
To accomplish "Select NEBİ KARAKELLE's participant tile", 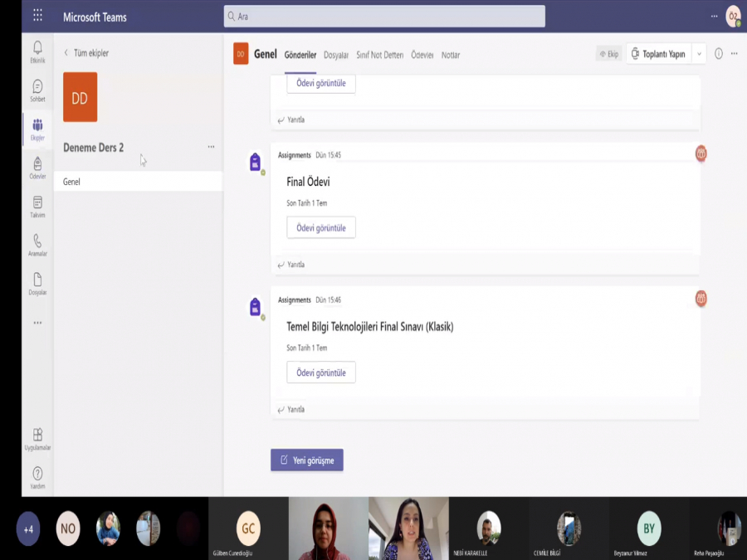I will pyautogui.click(x=488, y=528).
